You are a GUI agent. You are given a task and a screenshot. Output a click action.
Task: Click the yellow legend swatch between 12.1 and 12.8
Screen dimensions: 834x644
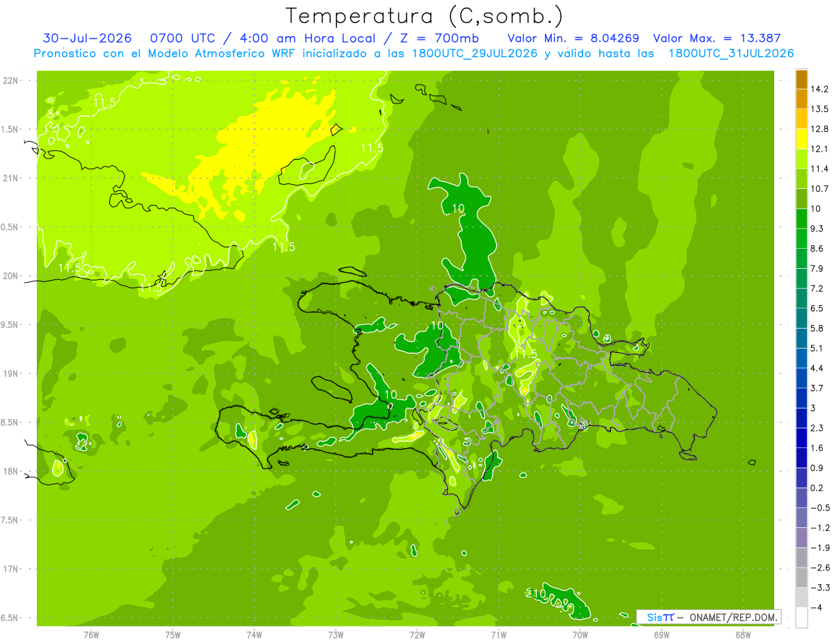click(801, 139)
